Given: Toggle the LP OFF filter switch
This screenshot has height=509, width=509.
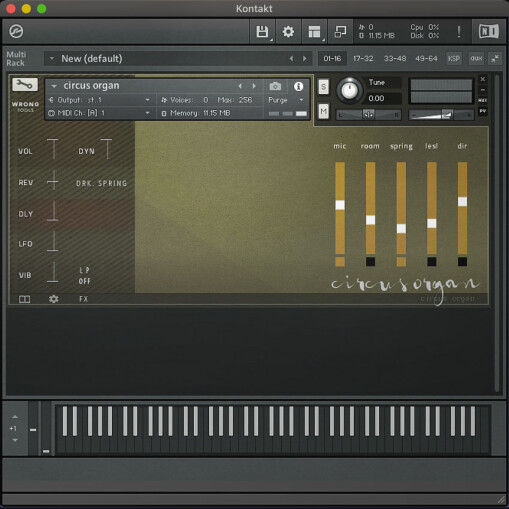Looking at the screenshot, I should [x=84, y=276].
